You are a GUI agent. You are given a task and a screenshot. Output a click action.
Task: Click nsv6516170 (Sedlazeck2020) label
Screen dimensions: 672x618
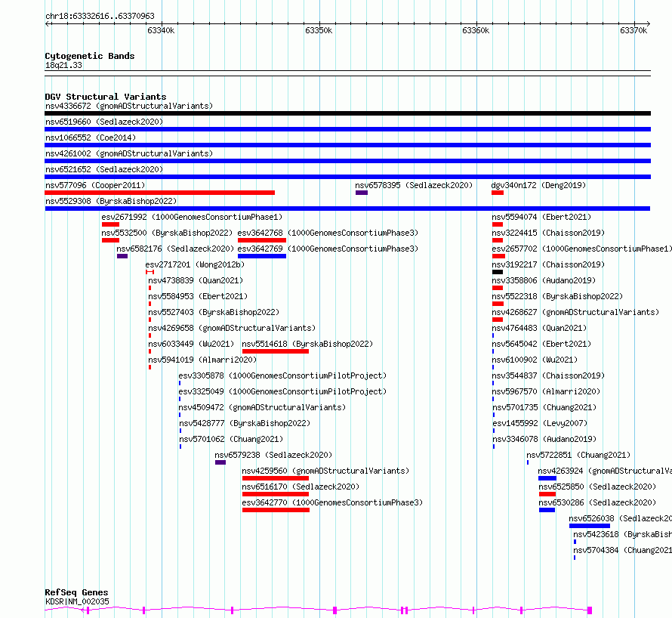pos(301,487)
